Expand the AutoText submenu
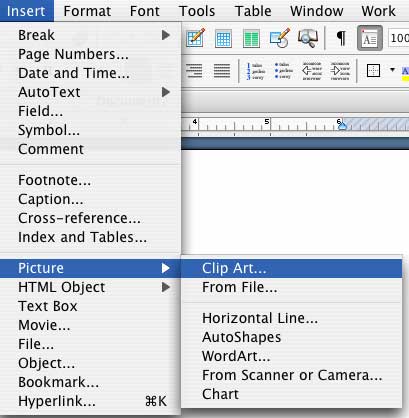 (91, 92)
